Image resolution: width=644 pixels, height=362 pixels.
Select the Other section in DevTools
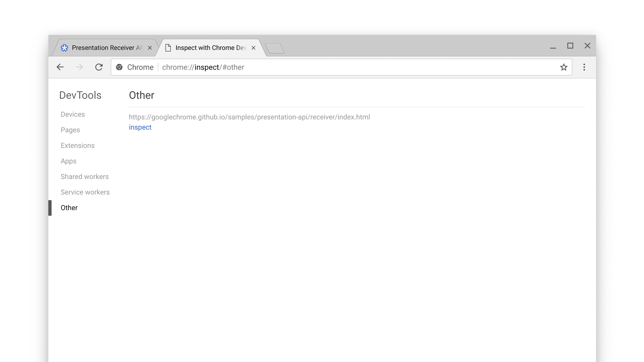point(69,207)
